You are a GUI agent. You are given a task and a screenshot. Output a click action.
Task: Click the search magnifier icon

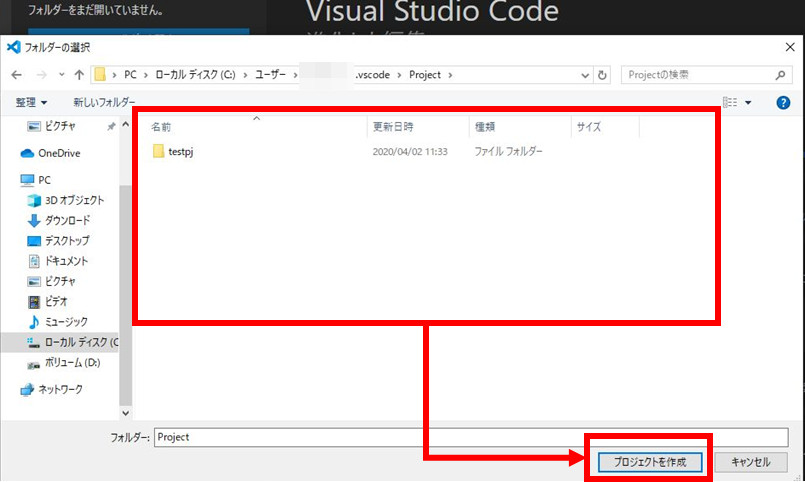(x=780, y=75)
